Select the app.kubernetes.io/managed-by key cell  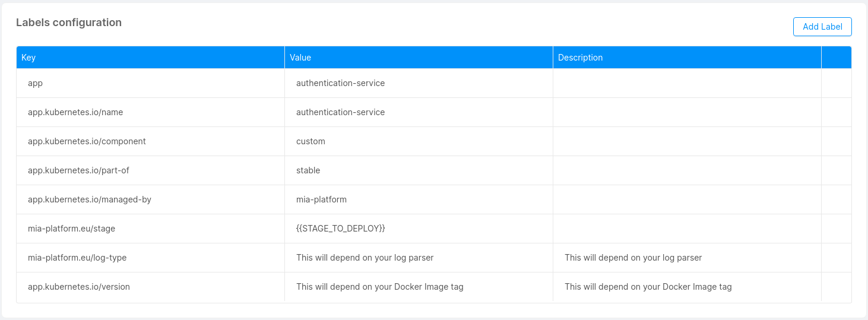[x=90, y=199]
